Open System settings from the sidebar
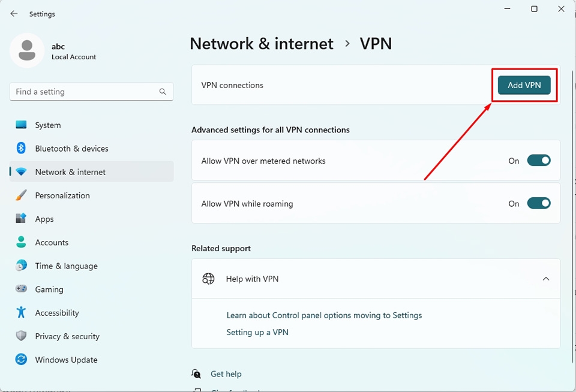The image size is (576, 392). point(48,125)
